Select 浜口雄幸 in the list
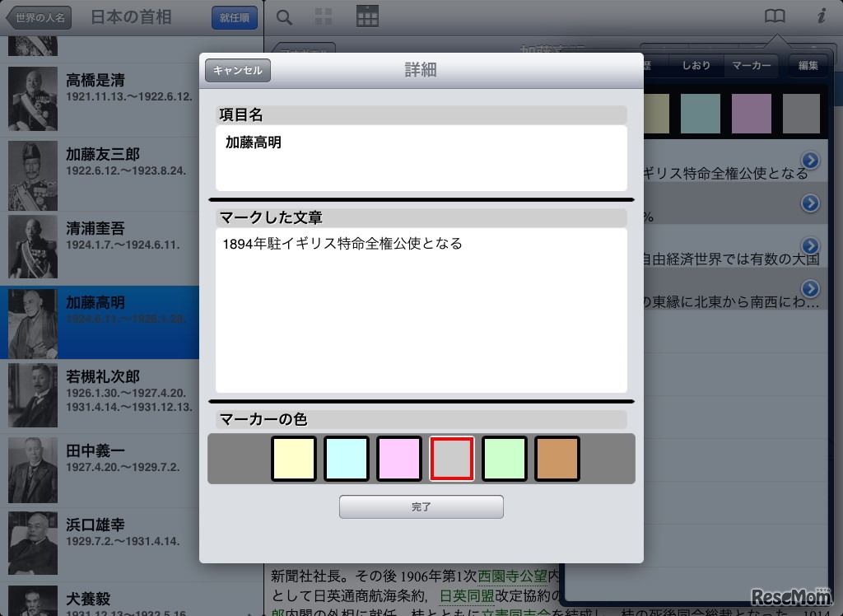843x616 pixels. pos(100,544)
